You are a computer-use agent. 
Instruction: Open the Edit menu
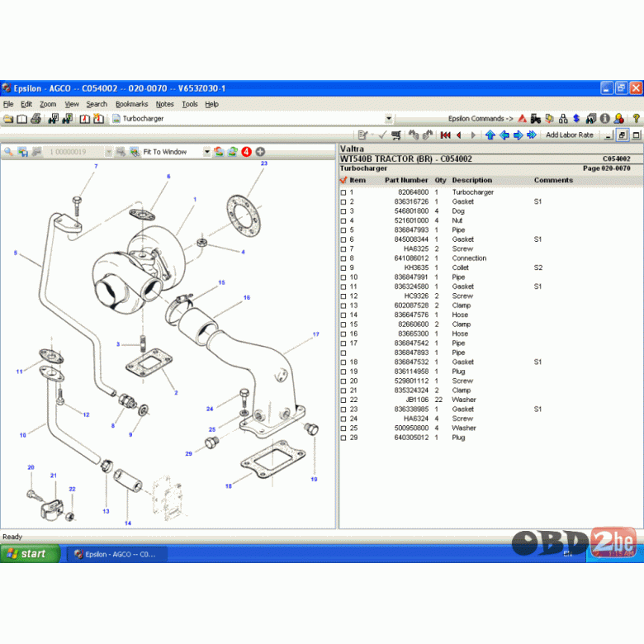pyautogui.click(x=26, y=104)
